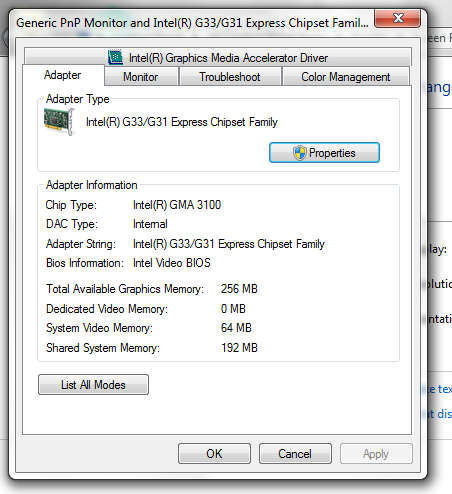Click the Dedicated Video Memory label
This screenshot has height=494, width=452.
pyautogui.click(x=107, y=309)
